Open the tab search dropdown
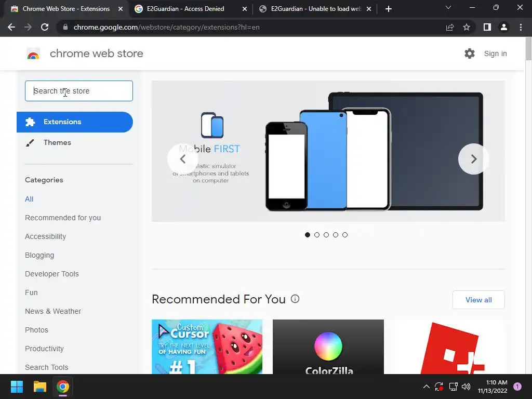Image resolution: width=532 pixels, height=399 pixels. coord(448,7)
